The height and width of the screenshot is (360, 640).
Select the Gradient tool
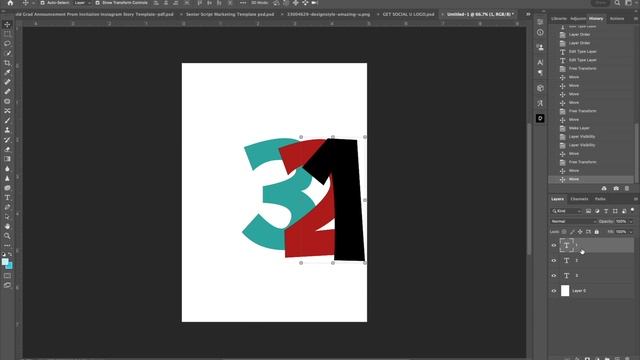[7, 159]
